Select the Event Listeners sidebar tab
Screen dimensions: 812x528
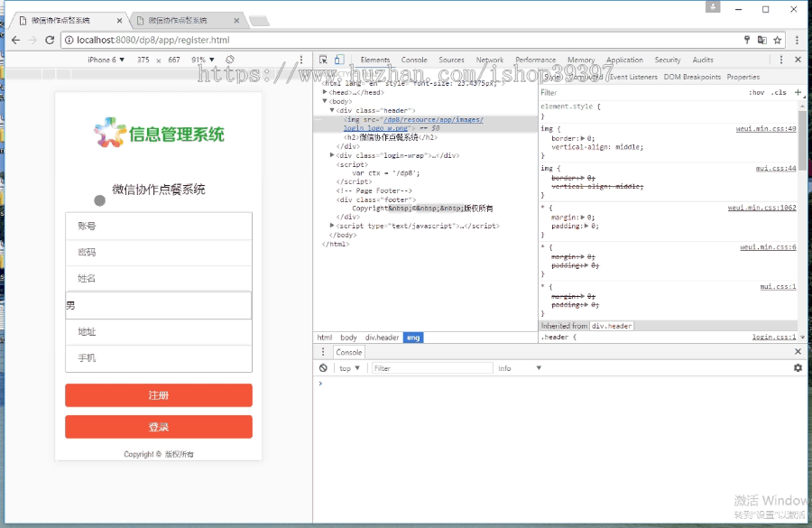click(633, 77)
